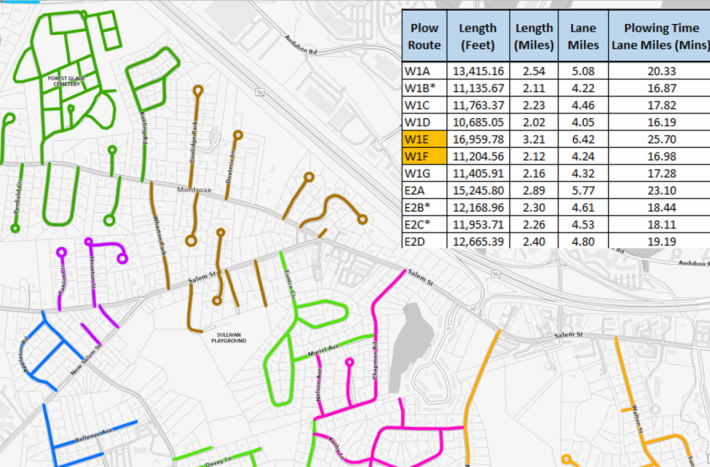710x467 pixels.
Task: Select the 6.42 lane miles cell
Action: (x=583, y=139)
